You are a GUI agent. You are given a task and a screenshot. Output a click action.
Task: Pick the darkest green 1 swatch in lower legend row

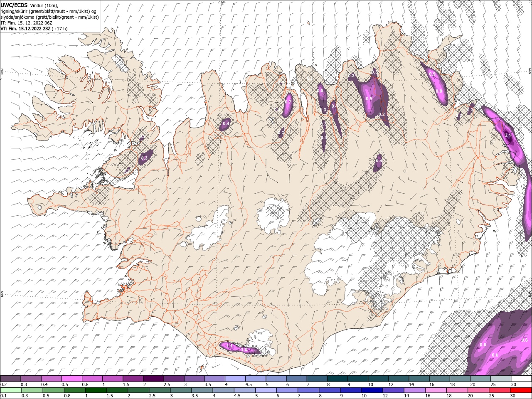96,390
